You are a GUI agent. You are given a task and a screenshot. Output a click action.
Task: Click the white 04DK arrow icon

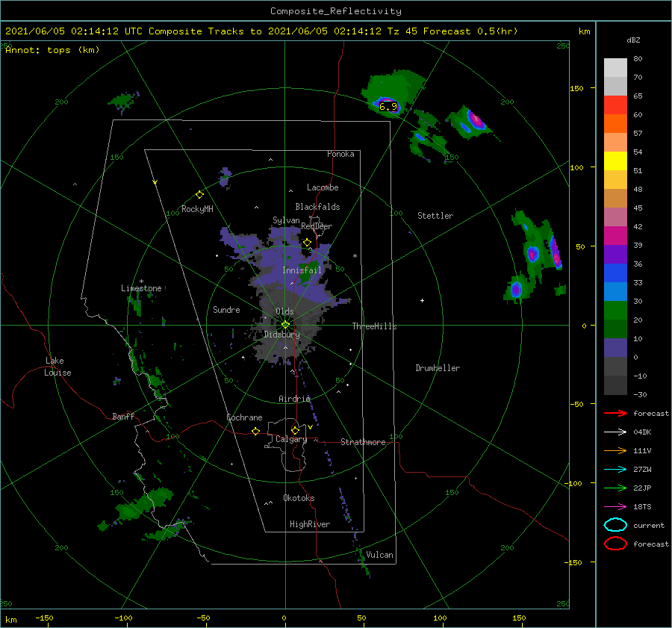[x=615, y=432]
